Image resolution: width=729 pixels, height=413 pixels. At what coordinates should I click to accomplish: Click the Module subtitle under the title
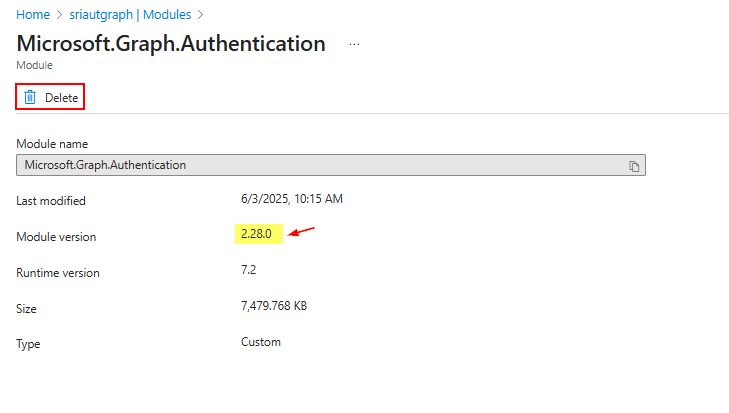pos(34,65)
